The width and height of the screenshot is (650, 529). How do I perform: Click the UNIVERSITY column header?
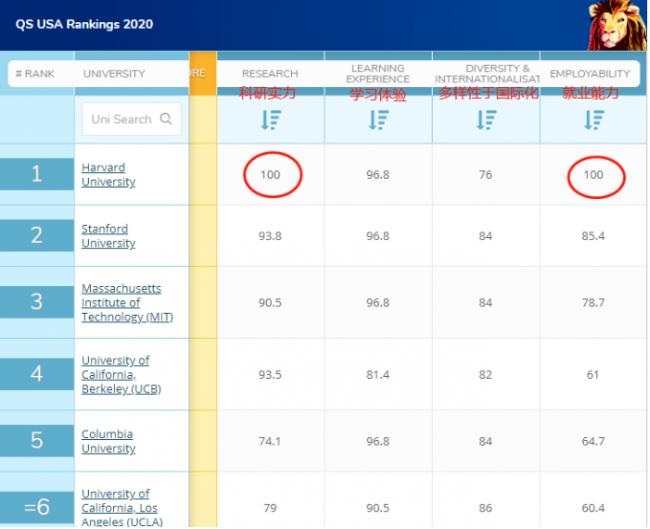pyautogui.click(x=114, y=74)
